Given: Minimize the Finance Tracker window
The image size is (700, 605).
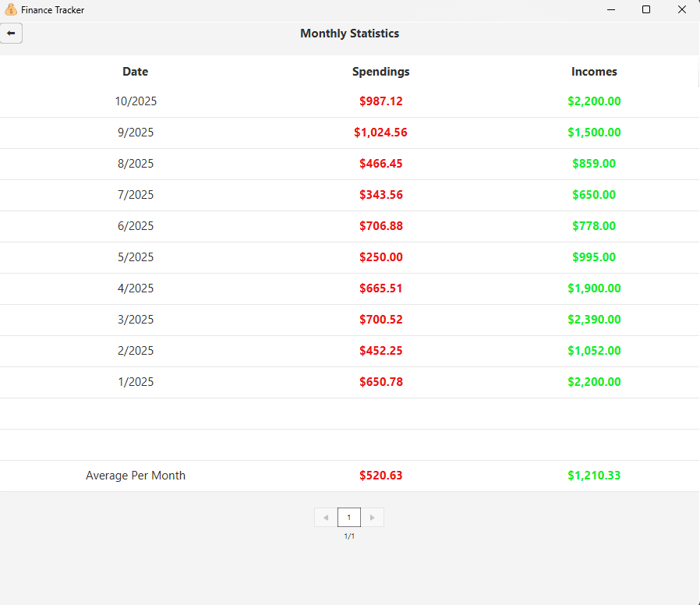Looking at the screenshot, I should coord(610,10).
